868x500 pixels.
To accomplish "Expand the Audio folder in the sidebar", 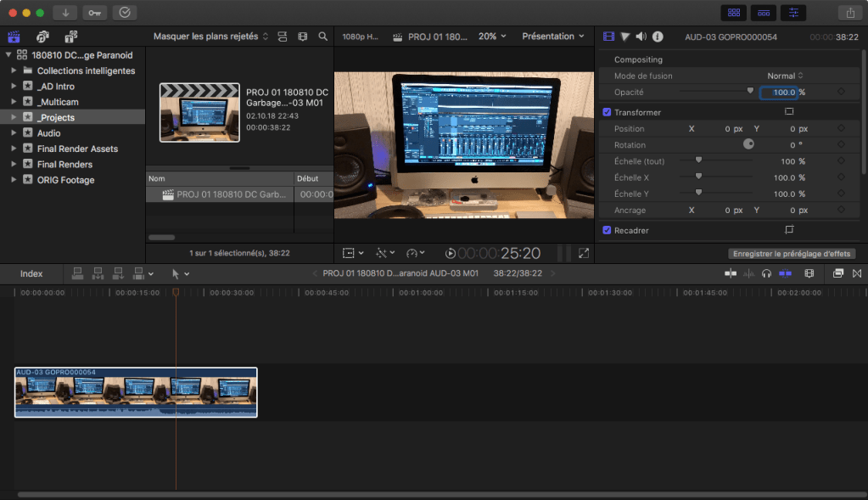I will pyautogui.click(x=12, y=132).
